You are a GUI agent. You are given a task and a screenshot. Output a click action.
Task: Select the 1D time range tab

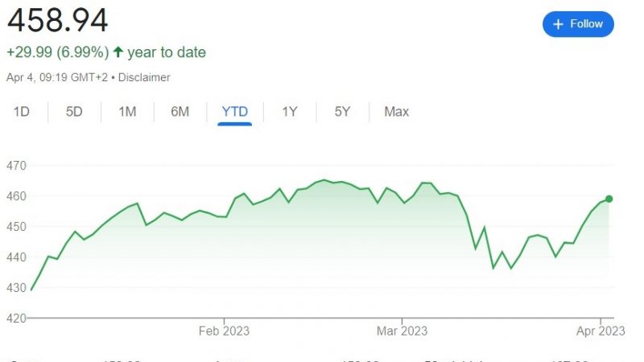coord(22,112)
